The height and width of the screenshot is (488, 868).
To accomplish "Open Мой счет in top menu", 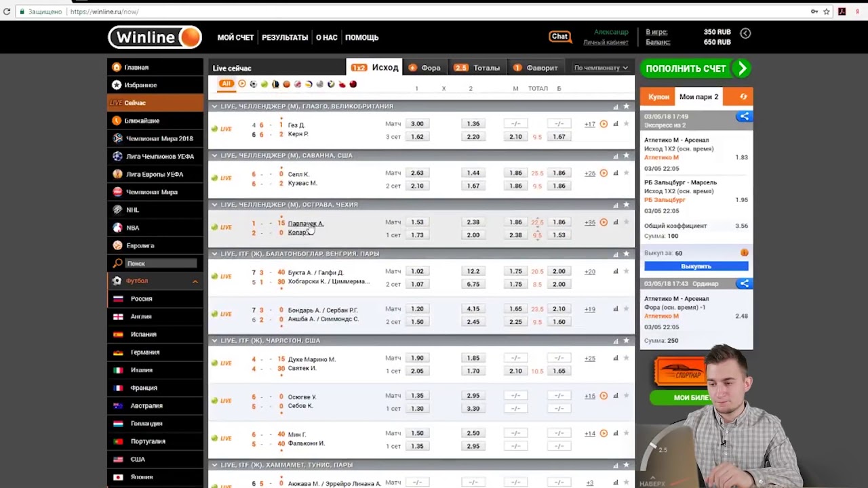I will (x=235, y=37).
